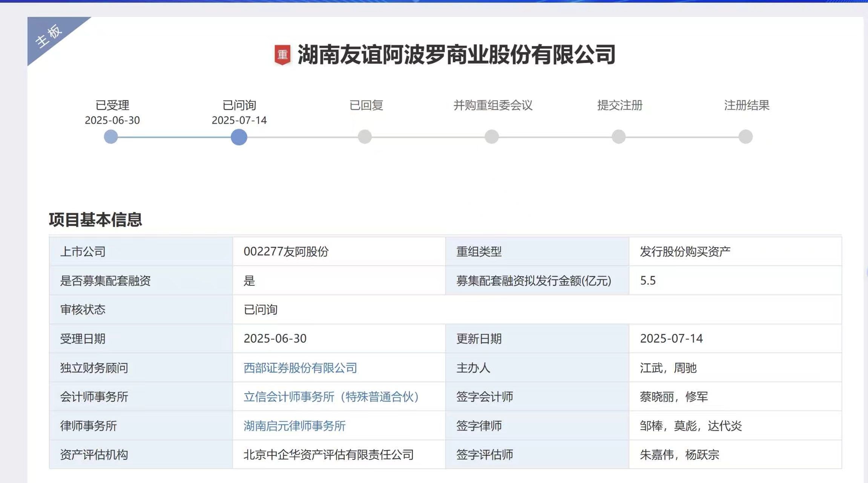Click the 注册结果 stage label
The width and height of the screenshot is (868, 483).
tap(747, 105)
